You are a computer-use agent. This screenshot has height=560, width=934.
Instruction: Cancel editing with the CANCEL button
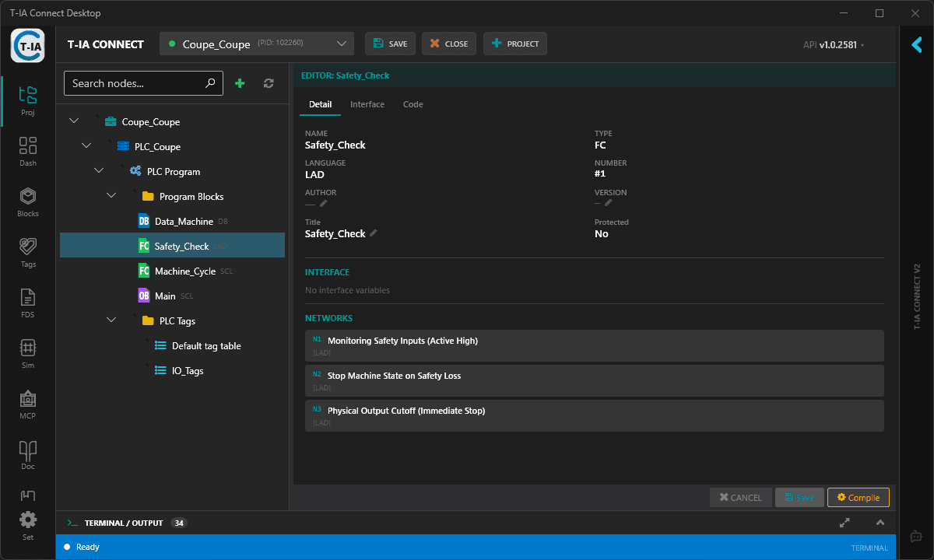pos(740,497)
